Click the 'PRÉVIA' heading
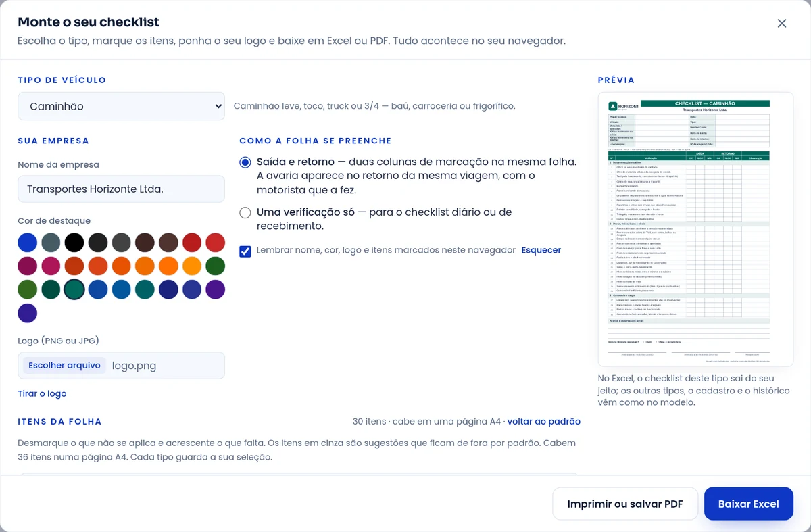811x532 pixels. coord(616,80)
